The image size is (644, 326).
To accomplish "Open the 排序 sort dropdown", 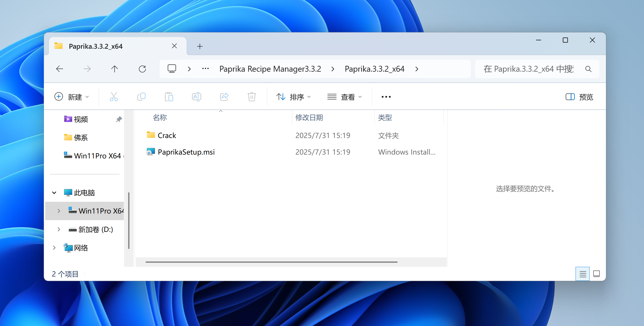I will 294,97.
